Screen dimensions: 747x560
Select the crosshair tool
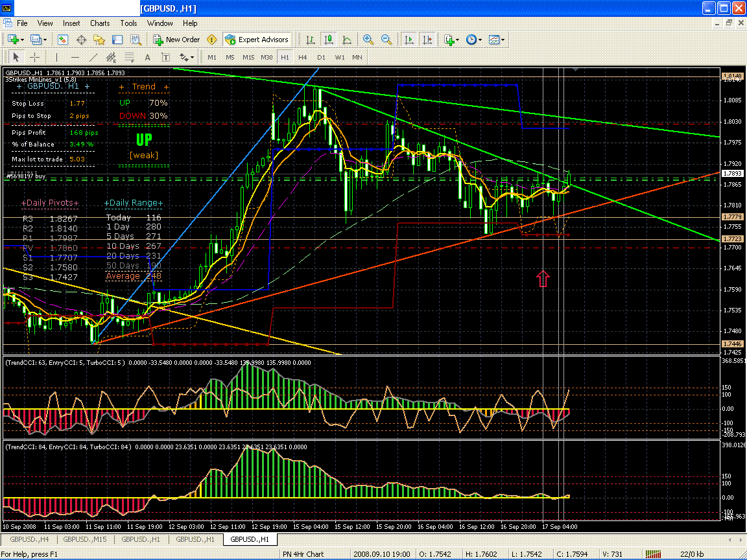coord(35,58)
